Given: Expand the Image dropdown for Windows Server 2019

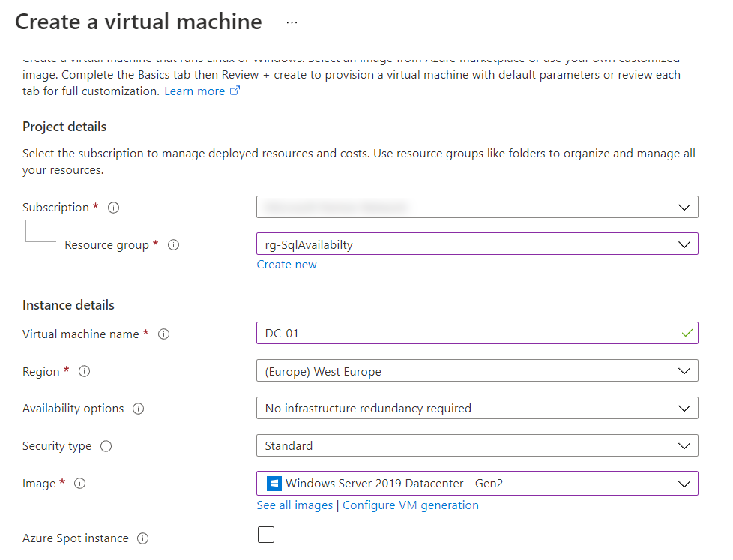Looking at the screenshot, I should [477, 484].
